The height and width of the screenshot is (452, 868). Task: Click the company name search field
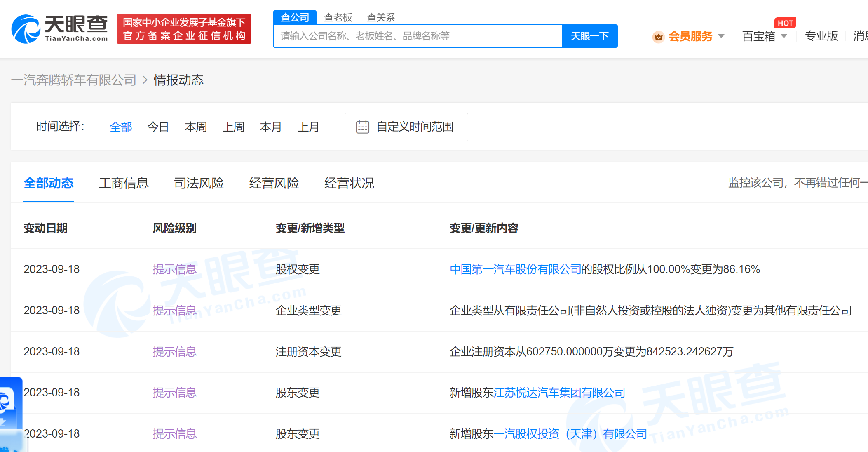[x=416, y=36]
